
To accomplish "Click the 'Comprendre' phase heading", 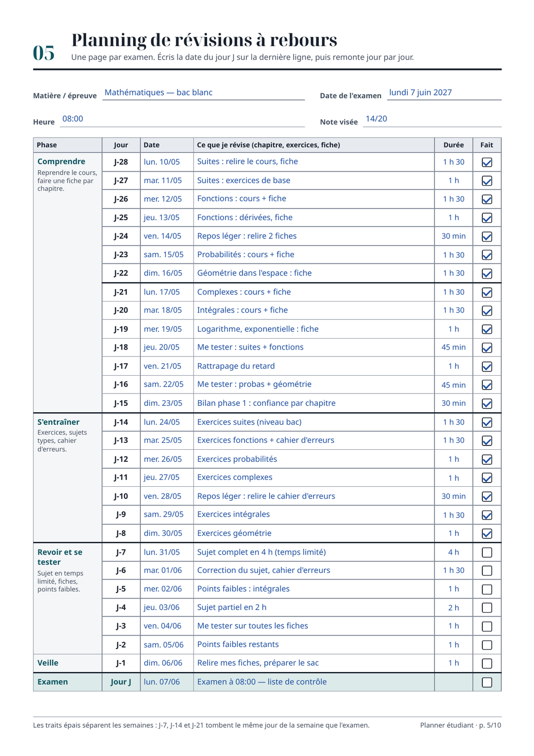I will 62,162.
